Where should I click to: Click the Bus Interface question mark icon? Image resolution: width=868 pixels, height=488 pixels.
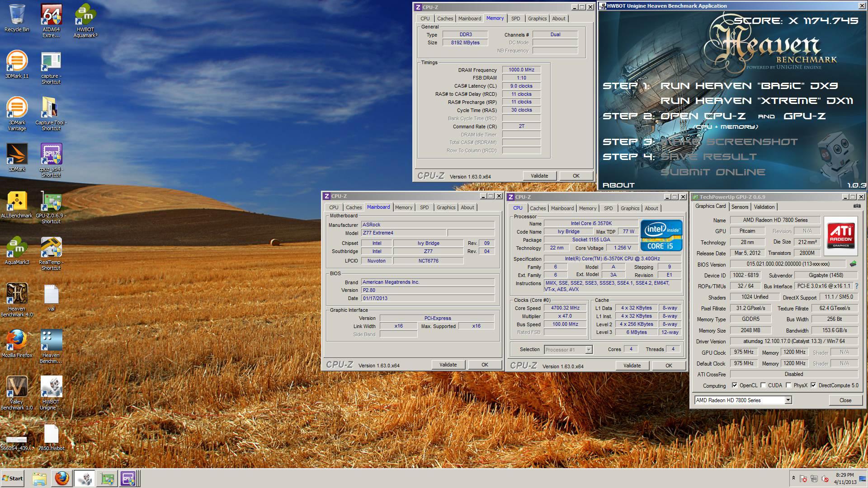coord(856,286)
